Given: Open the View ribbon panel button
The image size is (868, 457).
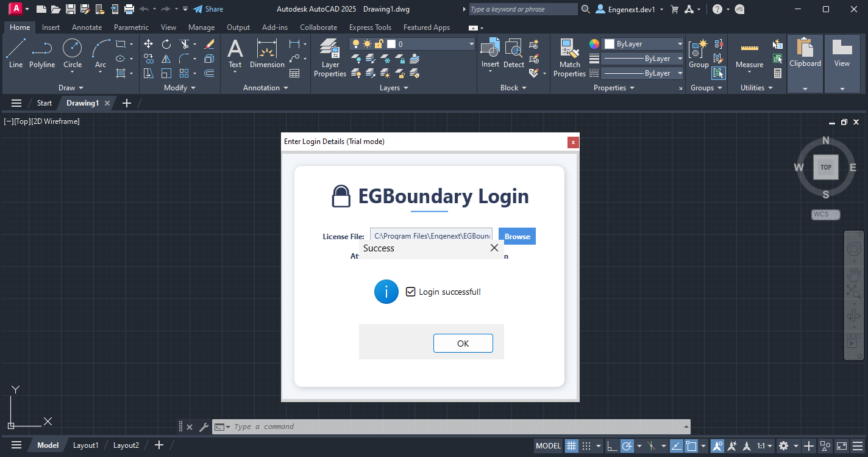Looking at the screenshot, I should 842,63.
